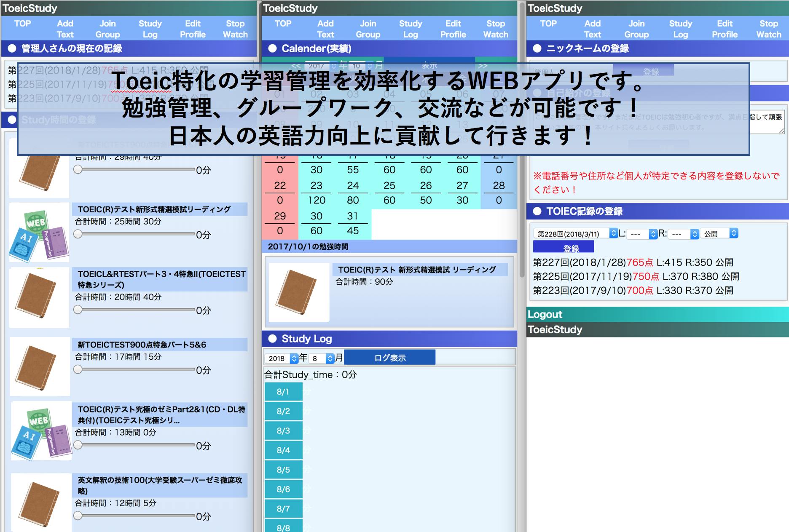
Task: Click the 第225回(2017/11/19) record in the right panel
Action: coord(636,276)
